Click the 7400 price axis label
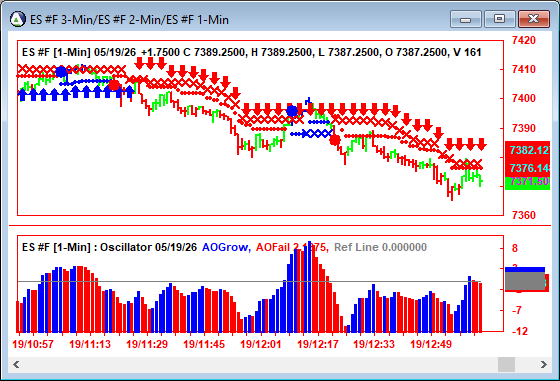560x381 pixels. [524, 98]
